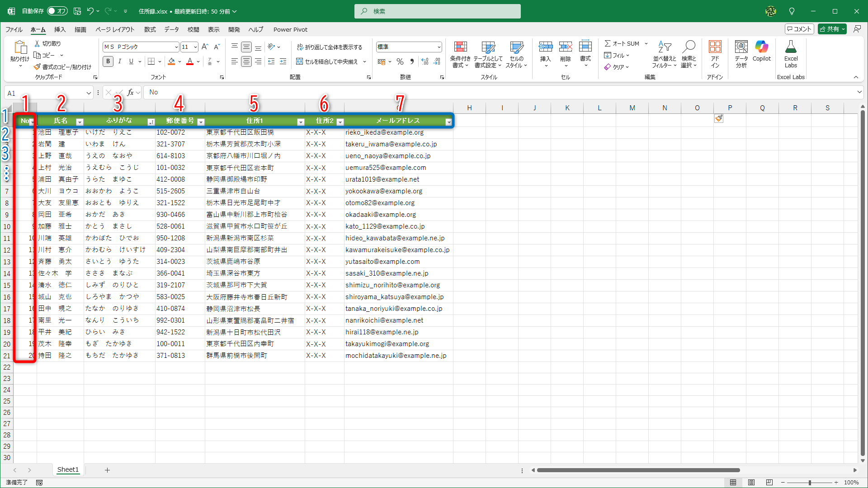The image size is (868, 488).
Task: Click the Merge and Center cells icon
Action: click(x=299, y=61)
